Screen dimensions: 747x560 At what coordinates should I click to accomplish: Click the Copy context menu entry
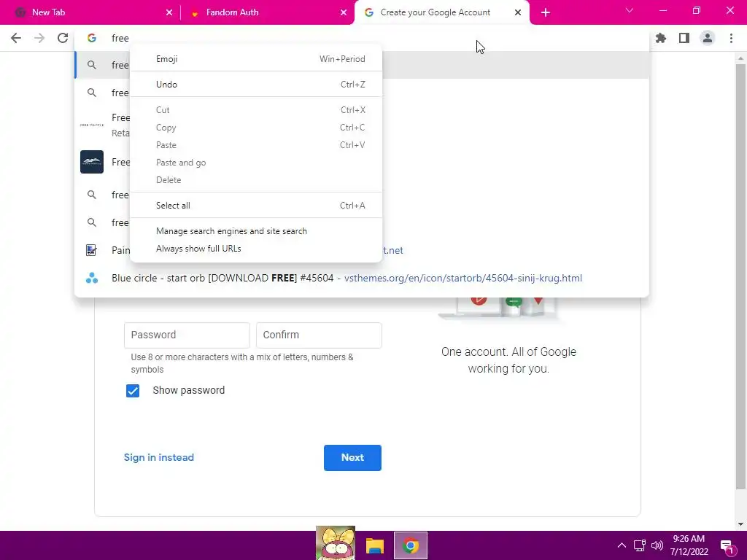256,128
